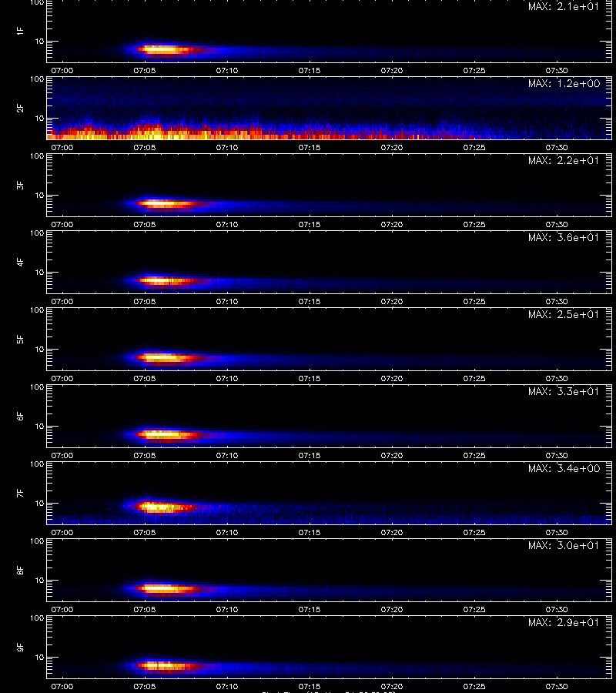This screenshot has height=693, width=616.
Task: Click the 07:15 tick label below panel 3F
Action: click(x=310, y=224)
